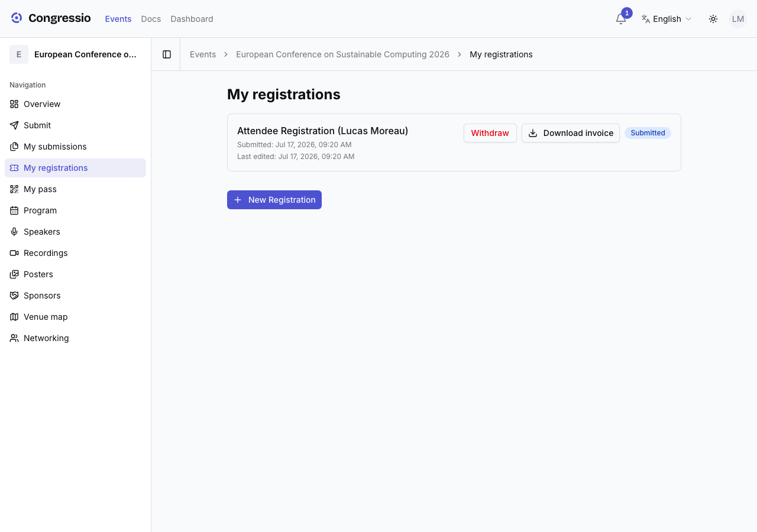
Task: Click the Recordings video camera icon
Action: 14,253
